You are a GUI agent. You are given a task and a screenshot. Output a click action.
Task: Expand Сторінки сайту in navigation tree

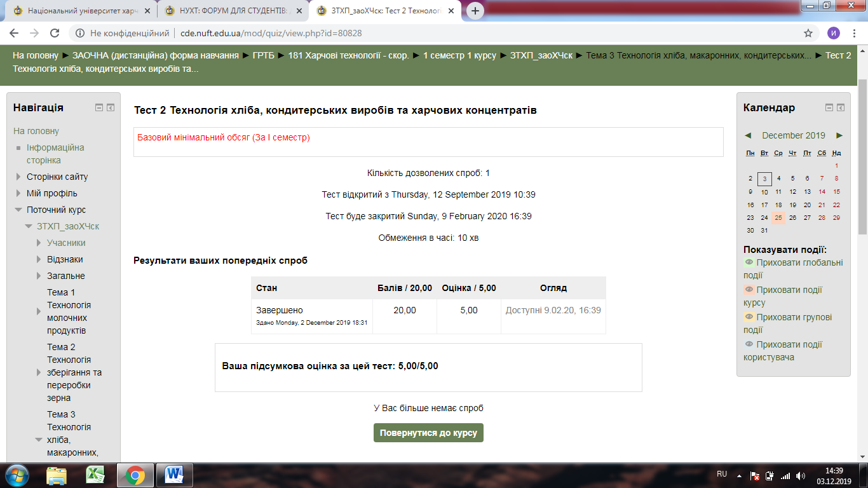tap(18, 177)
